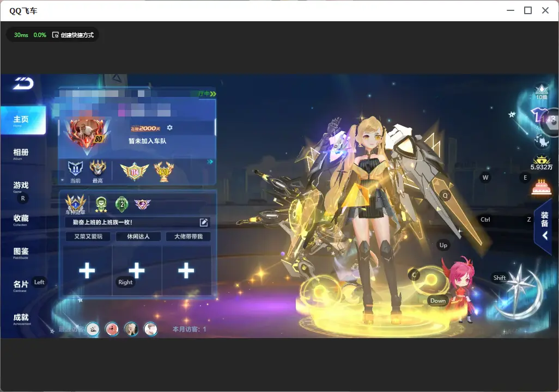Click the 车神勋章 medal icon
The image size is (559, 392).
(x=75, y=205)
